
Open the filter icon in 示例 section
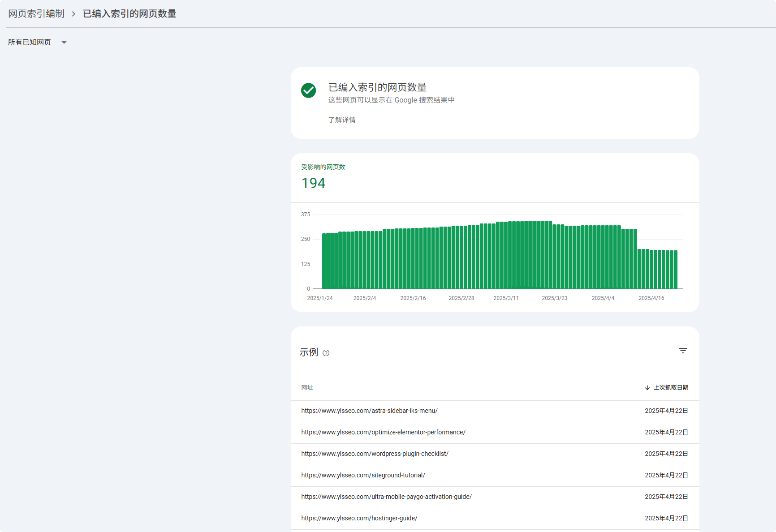[x=683, y=351]
